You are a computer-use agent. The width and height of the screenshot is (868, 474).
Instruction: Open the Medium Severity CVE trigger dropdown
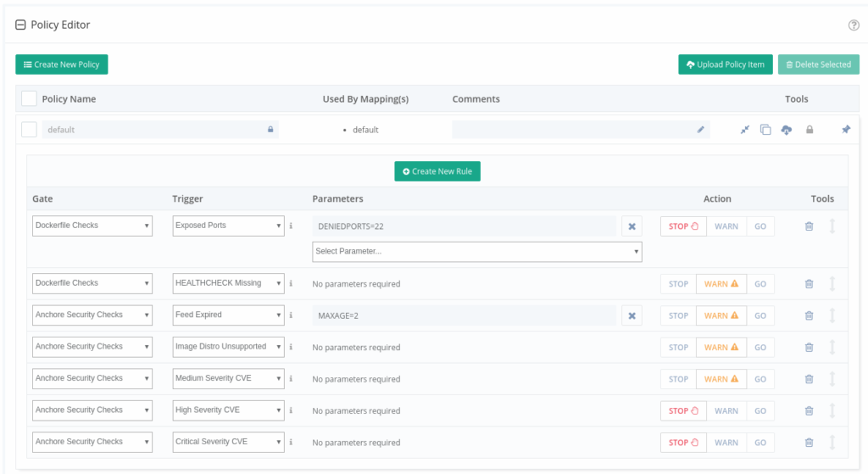pos(228,378)
